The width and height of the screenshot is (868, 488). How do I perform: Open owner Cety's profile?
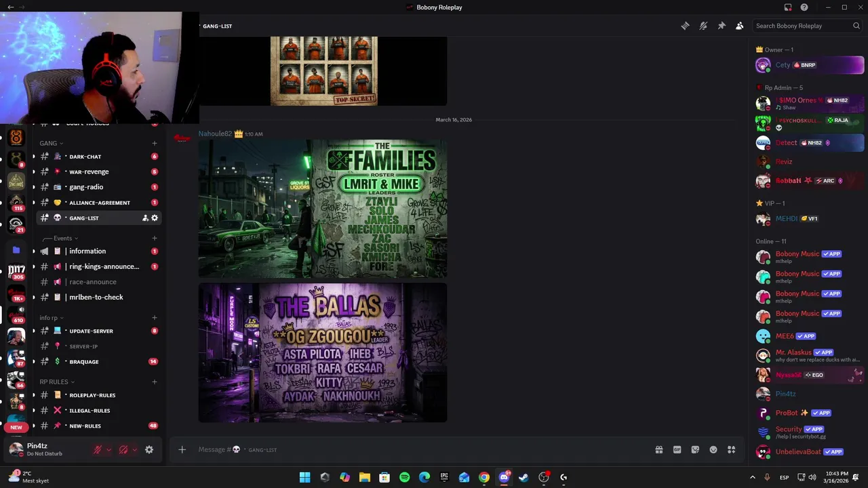[810, 65]
